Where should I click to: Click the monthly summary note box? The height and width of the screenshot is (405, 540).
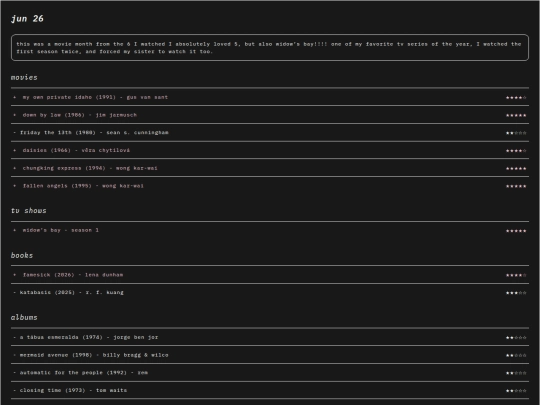coord(270,48)
